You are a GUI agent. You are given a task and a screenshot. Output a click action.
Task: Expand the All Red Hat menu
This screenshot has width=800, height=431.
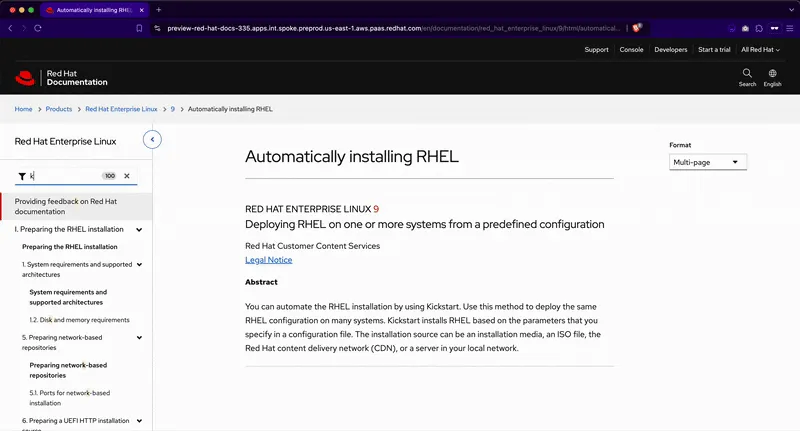coord(760,49)
